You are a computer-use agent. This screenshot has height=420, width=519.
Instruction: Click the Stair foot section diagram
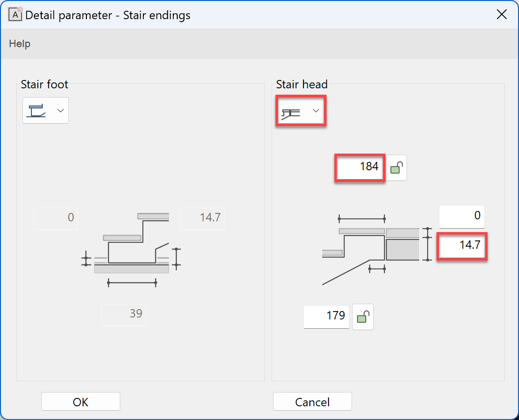pos(132,248)
